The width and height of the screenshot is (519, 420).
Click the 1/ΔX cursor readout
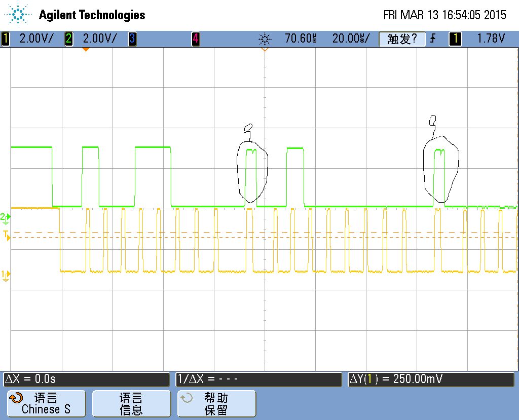259,379
